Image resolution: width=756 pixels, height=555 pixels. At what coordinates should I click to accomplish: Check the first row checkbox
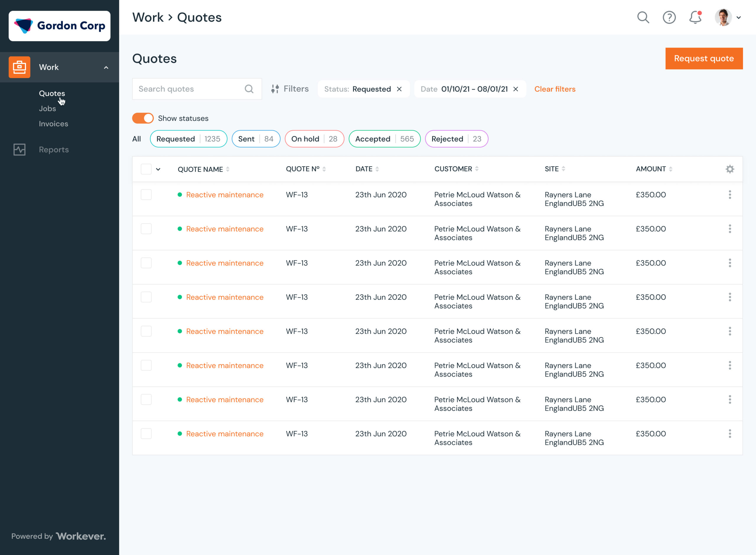(146, 194)
